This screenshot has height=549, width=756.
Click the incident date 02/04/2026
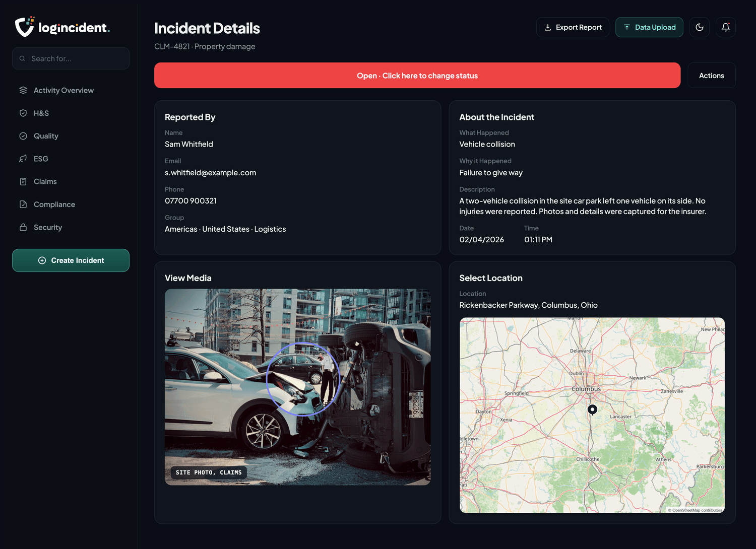pyautogui.click(x=482, y=240)
